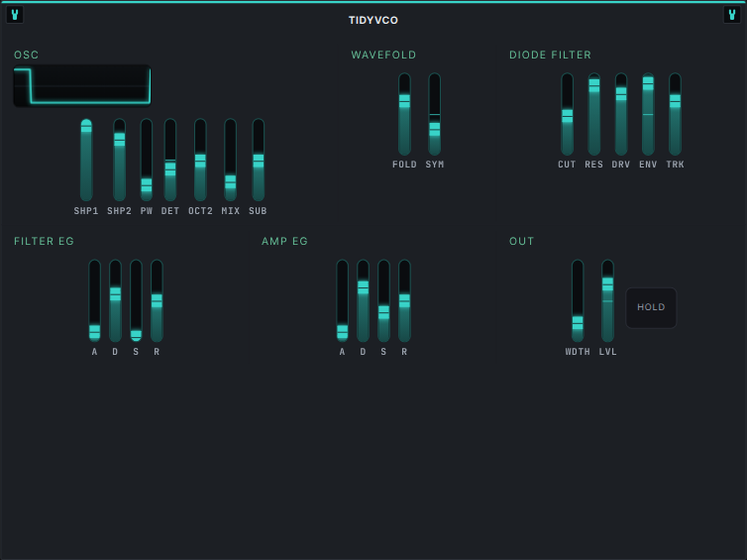
Task: Click the Amp EG decay slider
Action: coord(363,300)
